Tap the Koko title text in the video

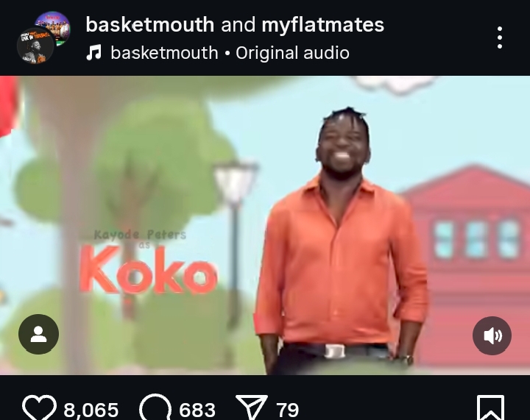(x=148, y=269)
